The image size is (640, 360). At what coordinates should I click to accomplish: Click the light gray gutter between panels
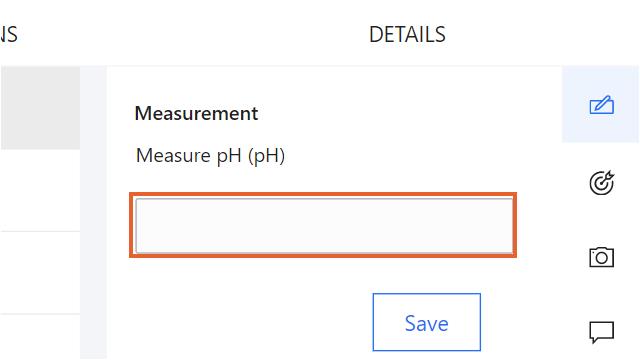tap(93, 212)
